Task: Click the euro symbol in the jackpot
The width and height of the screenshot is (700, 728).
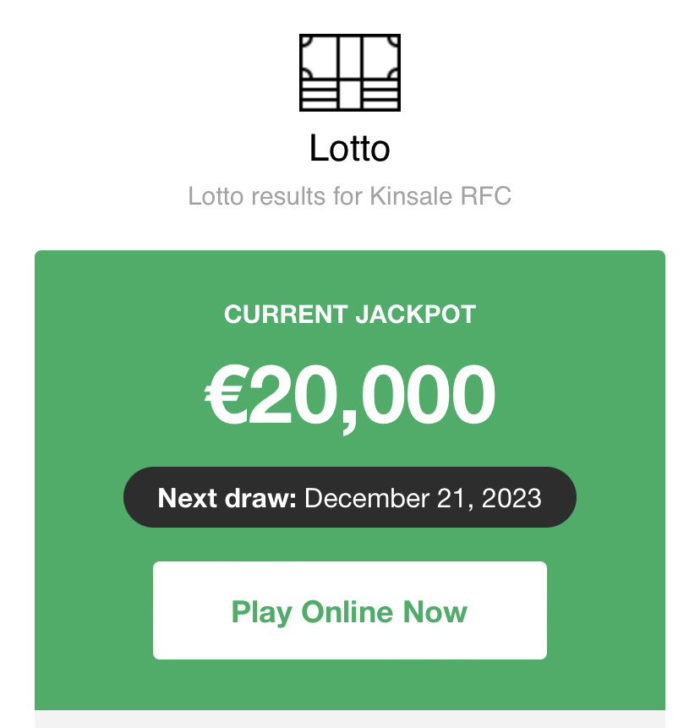Action: point(225,396)
